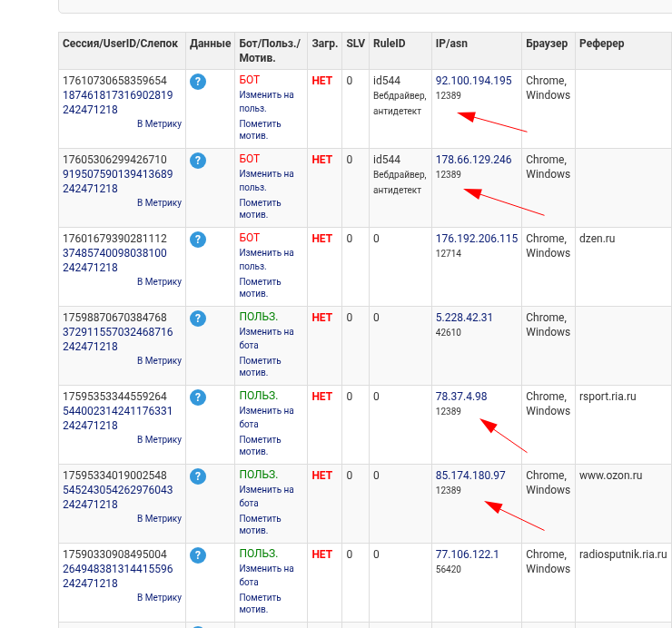Click data icon in row with IP 5.228.42.31

point(198,319)
